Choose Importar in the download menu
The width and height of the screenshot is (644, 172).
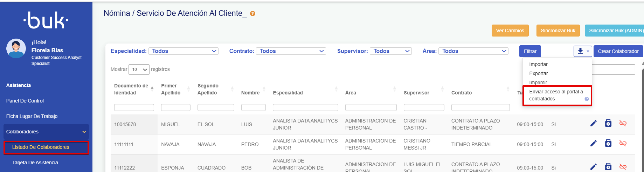pos(538,64)
